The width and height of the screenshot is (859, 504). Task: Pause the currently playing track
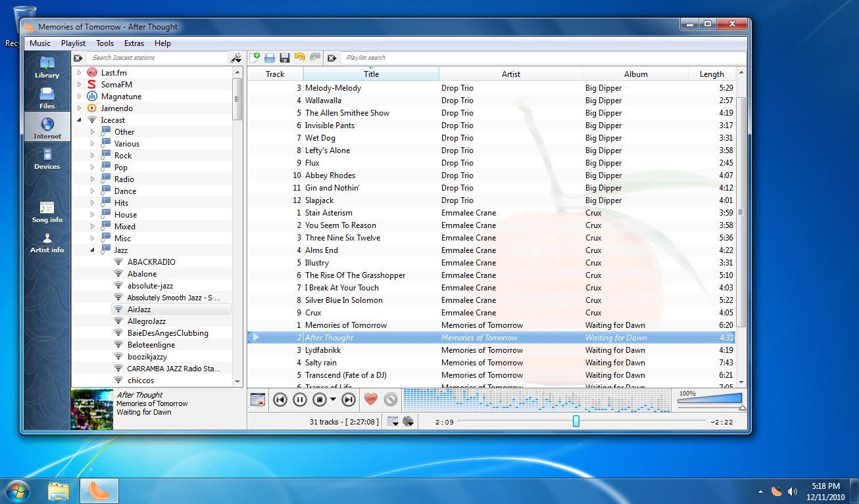point(299,400)
